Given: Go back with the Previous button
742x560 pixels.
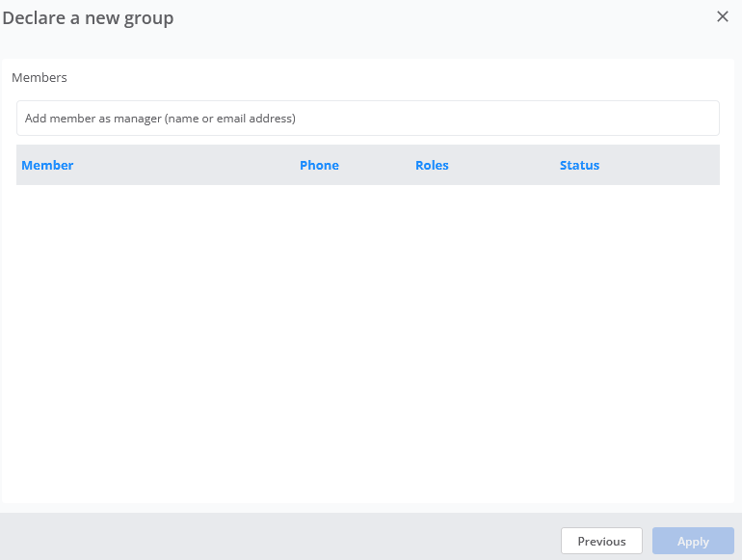Looking at the screenshot, I should tap(601, 541).
